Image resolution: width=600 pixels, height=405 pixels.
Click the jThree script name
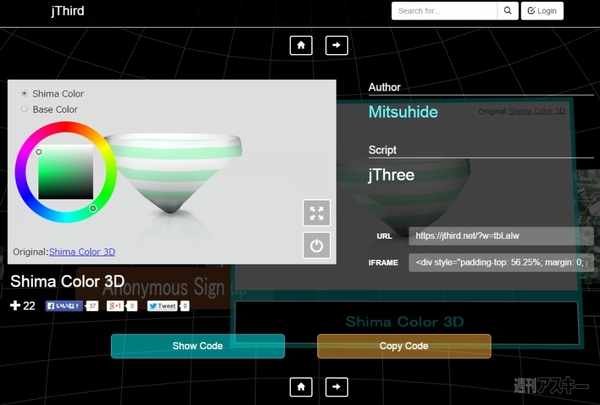(x=391, y=175)
